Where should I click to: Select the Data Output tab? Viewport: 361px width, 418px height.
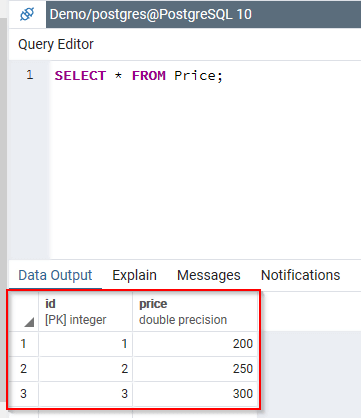pos(55,275)
